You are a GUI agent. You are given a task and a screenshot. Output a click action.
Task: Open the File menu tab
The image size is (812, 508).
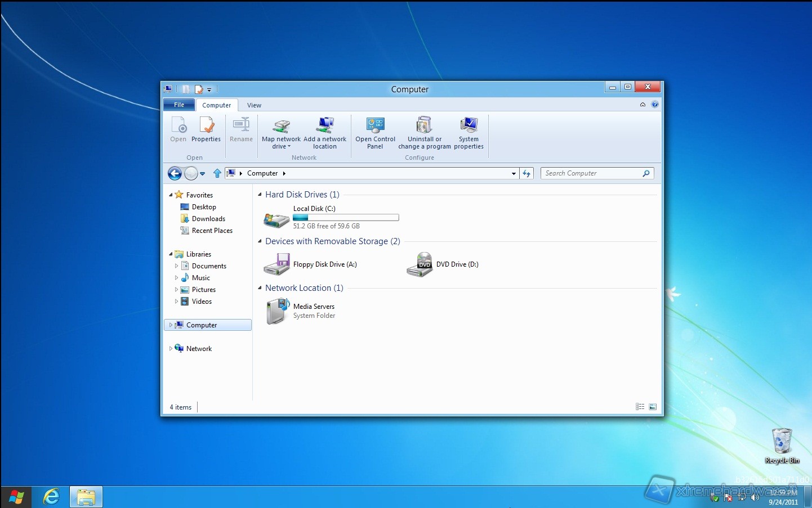[x=179, y=105]
